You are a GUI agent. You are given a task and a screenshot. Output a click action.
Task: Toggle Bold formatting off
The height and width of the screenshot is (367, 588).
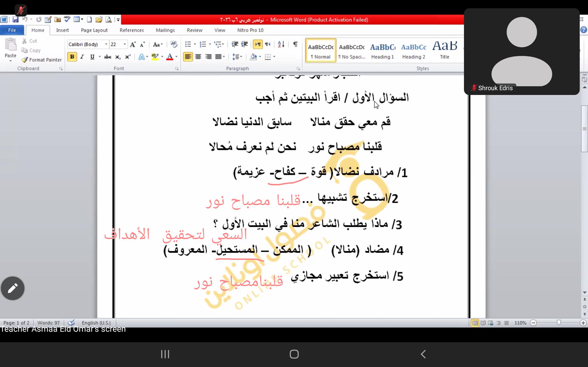pyautogui.click(x=72, y=57)
